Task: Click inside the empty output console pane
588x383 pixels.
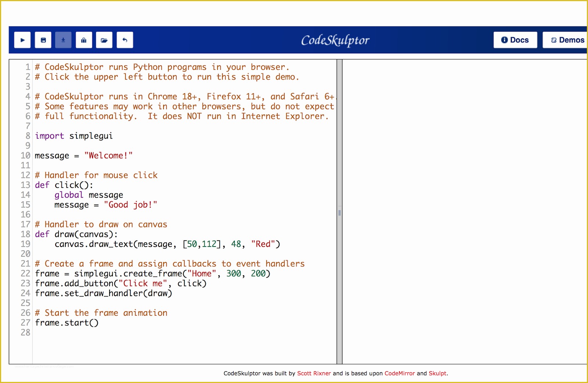Action: (x=465, y=212)
